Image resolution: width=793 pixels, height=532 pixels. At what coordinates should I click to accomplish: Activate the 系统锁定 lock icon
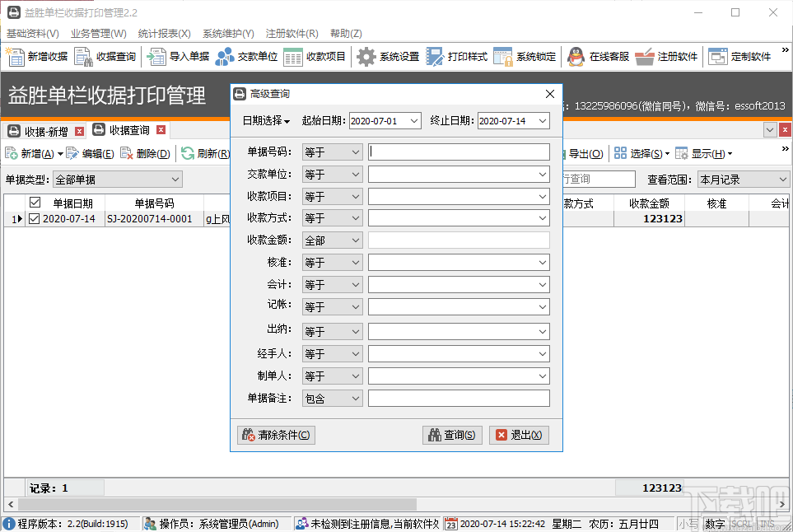tap(527, 56)
